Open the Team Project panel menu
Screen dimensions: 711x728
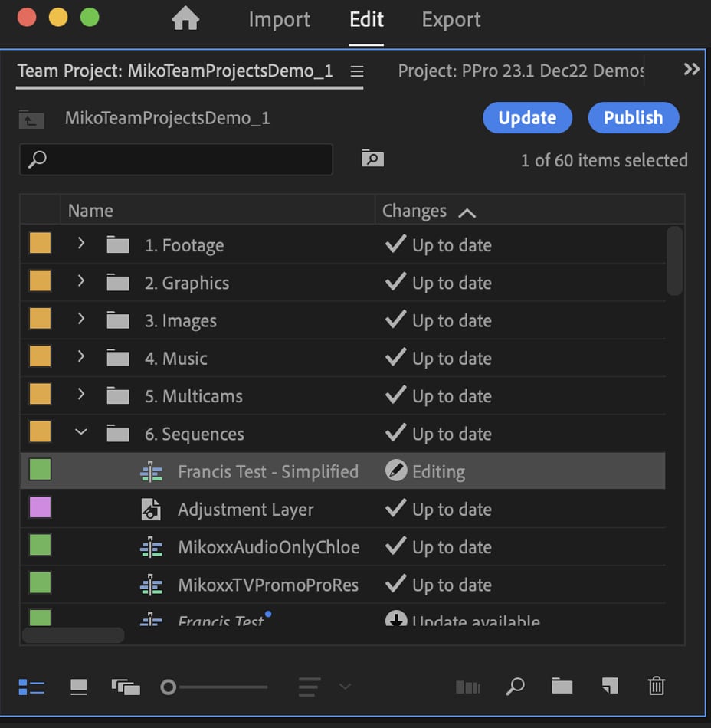[x=356, y=71]
